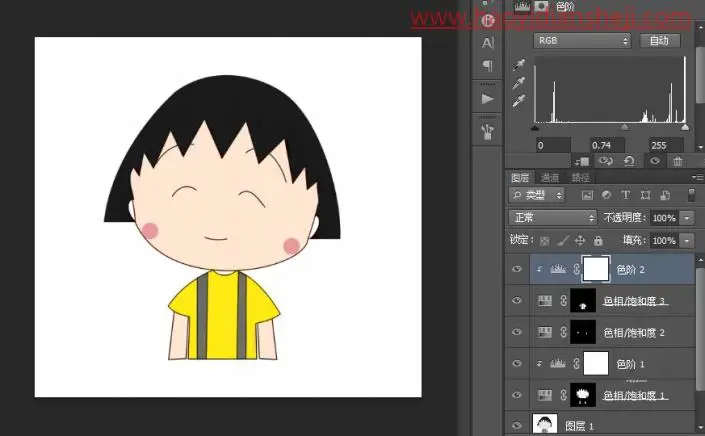The image size is (705, 436).
Task: Click the black input level slider
Action: (535, 128)
